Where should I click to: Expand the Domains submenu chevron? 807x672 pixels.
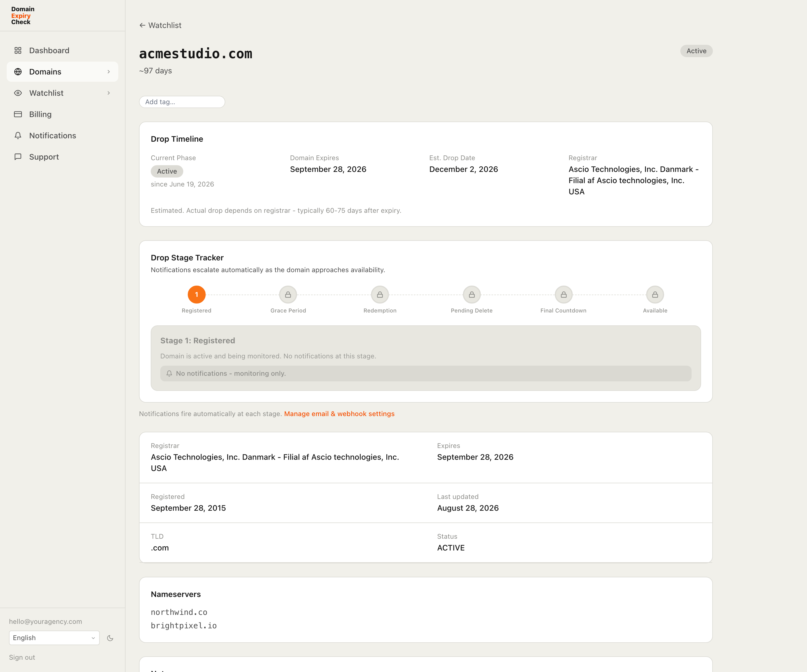tap(109, 72)
